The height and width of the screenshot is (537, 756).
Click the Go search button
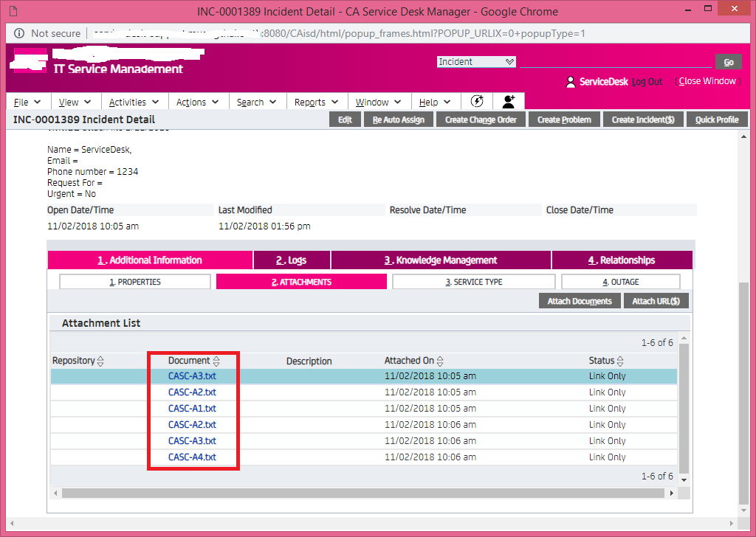click(729, 62)
